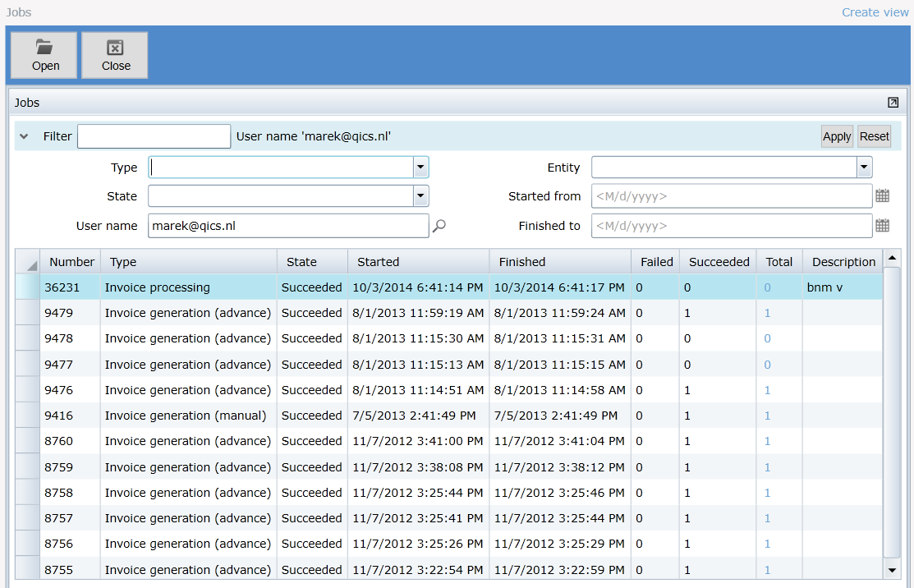Sort by the Number column header
The width and height of the screenshot is (914, 588).
pyautogui.click(x=71, y=262)
